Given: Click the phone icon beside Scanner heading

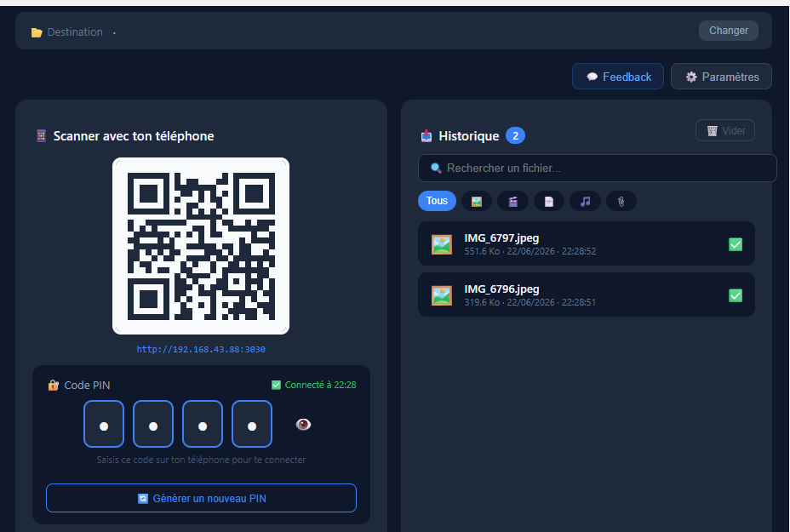Looking at the screenshot, I should coord(42,136).
